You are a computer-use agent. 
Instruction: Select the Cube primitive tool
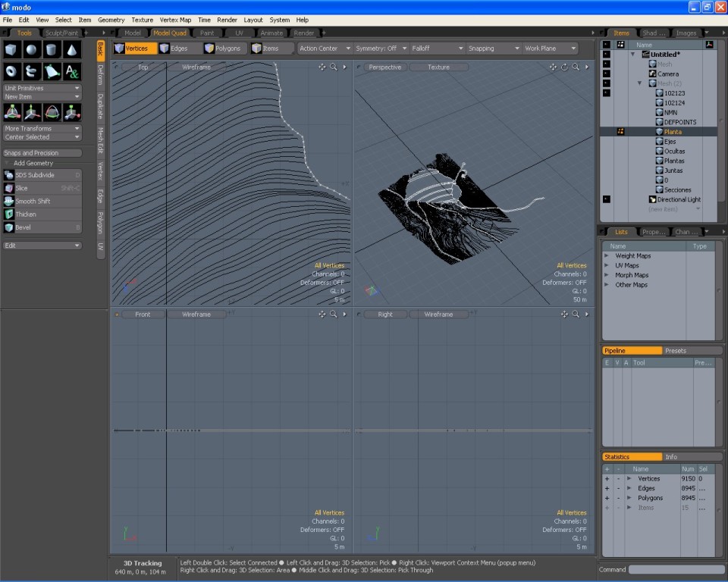[12, 50]
